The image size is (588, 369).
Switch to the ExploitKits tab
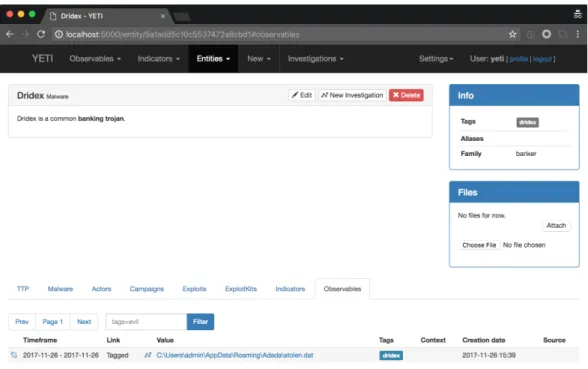241,289
